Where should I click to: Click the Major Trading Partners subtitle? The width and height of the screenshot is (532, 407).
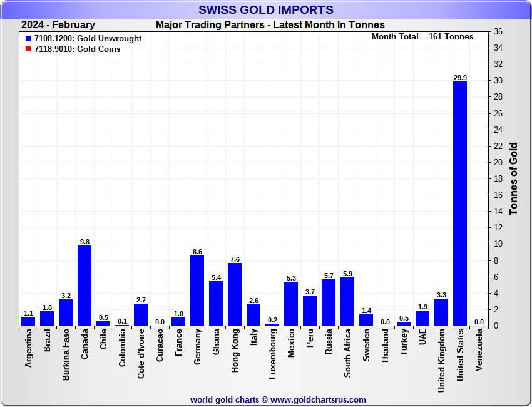tap(270, 25)
